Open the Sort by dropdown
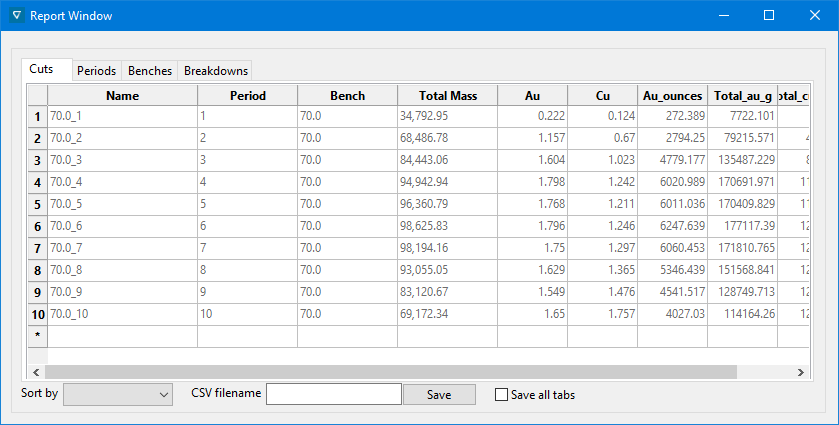Image resolution: width=839 pixels, height=425 pixels. pos(118,395)
